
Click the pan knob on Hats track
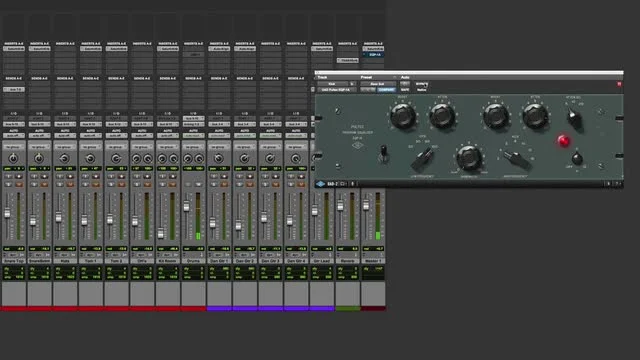[x=64, y=158]
